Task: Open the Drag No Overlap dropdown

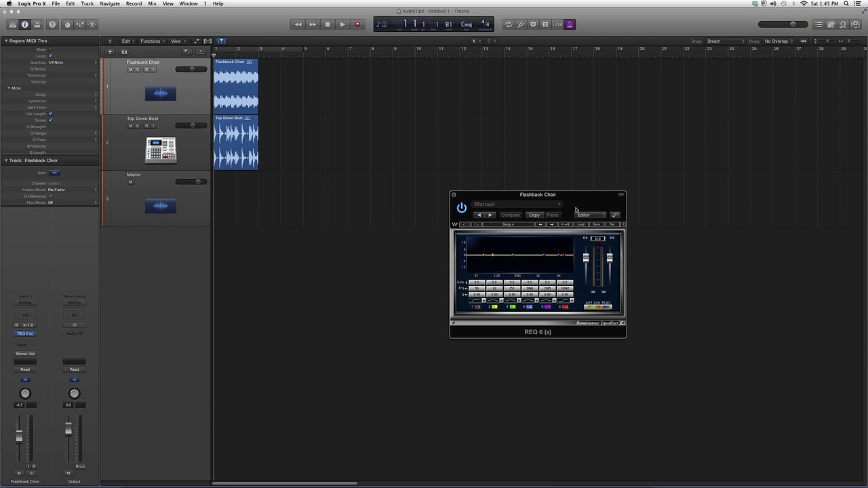Action: pyautogui.click(x=778, y=41)
